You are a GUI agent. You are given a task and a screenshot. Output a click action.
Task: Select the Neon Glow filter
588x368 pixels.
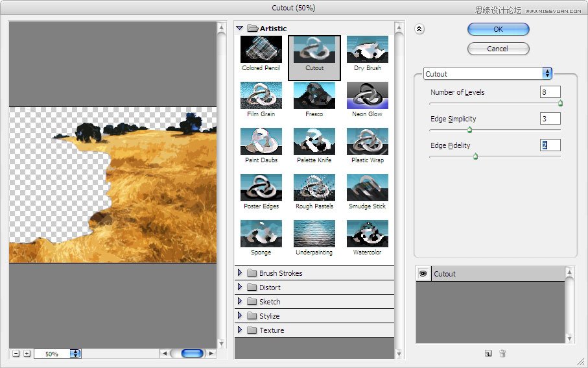tap(368, 95)
